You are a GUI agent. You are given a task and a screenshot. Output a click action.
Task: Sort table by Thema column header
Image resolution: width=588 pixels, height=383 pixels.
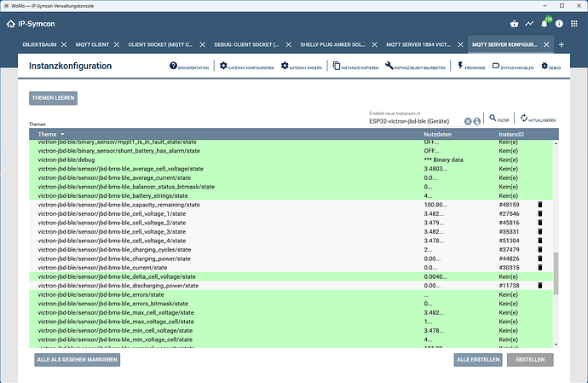[46, 135]
